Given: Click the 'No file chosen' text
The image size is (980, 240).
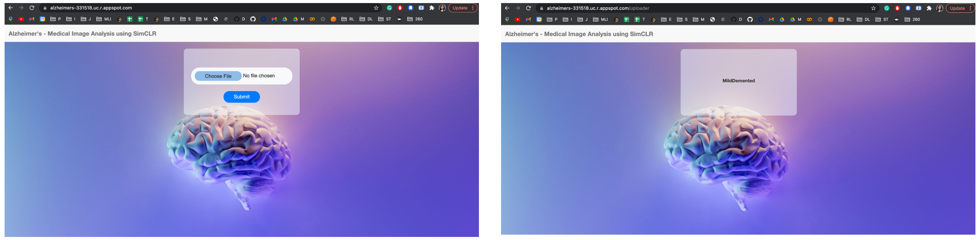Looking at the screenshot, I should tap(259, 76).
